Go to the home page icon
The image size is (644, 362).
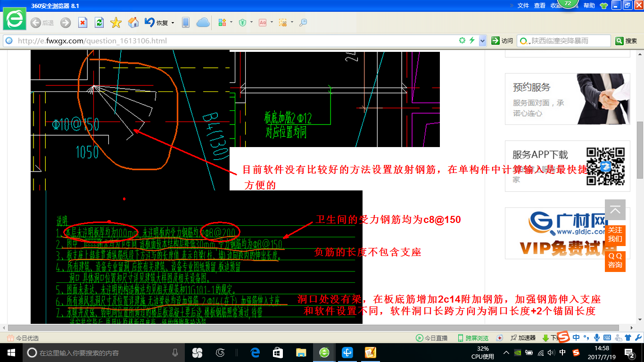point(133,23)
